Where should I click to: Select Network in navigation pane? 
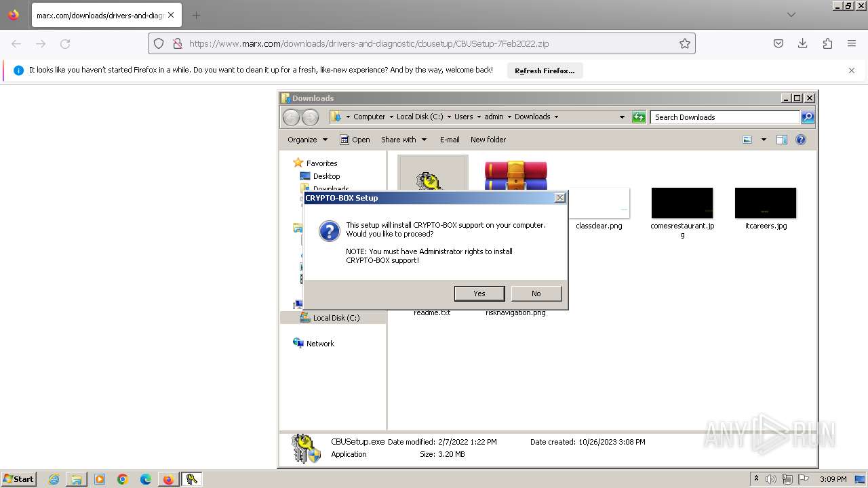point(320,344)
